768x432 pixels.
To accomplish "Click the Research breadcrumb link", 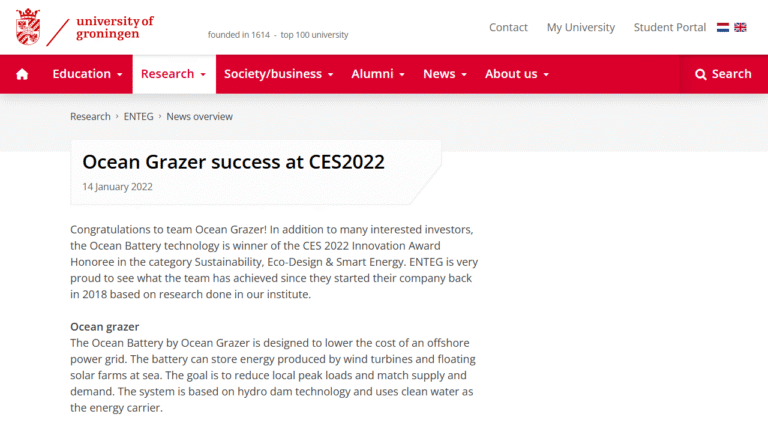I will point(90,117).
